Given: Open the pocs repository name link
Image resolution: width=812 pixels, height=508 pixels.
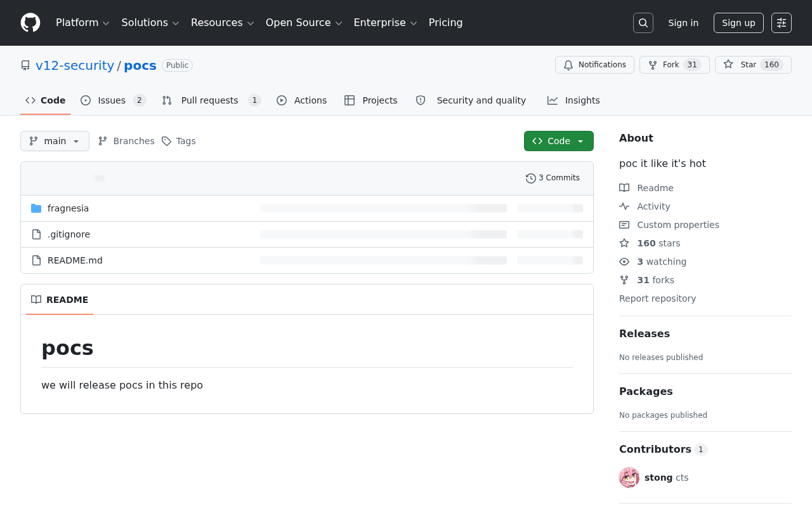Looking at the screenshot, I should pos(140,65).
